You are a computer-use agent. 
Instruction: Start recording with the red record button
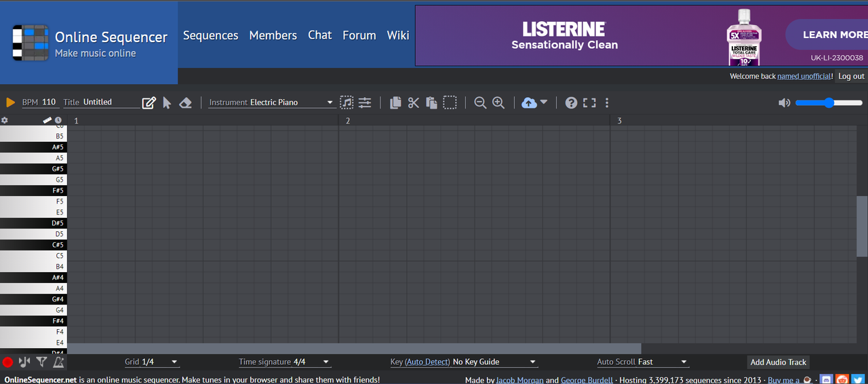(7, 362)
